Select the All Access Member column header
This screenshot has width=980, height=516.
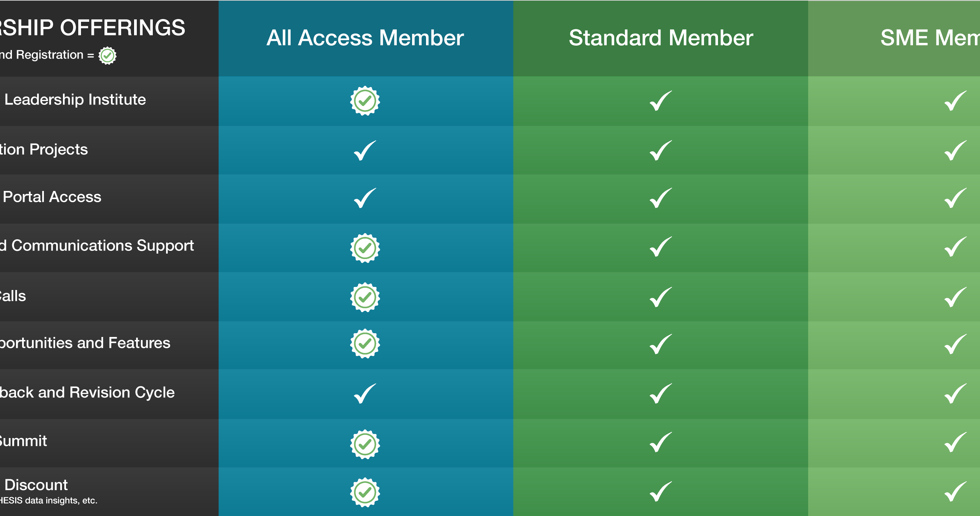365,38
